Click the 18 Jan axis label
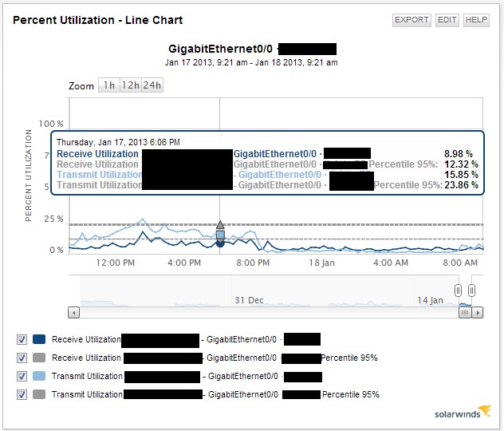The width and height of the screenshot is (504, 431). pyautogui.click(x=321, y=263)
